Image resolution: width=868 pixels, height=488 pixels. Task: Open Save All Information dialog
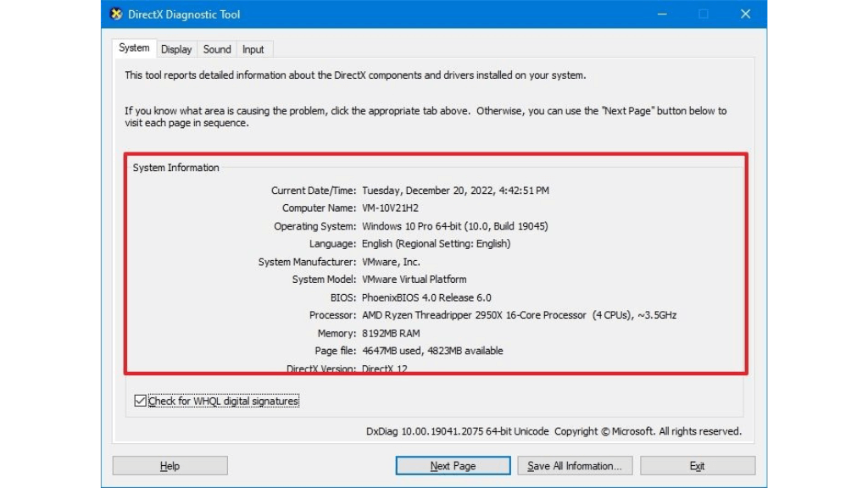pos(575,465)
